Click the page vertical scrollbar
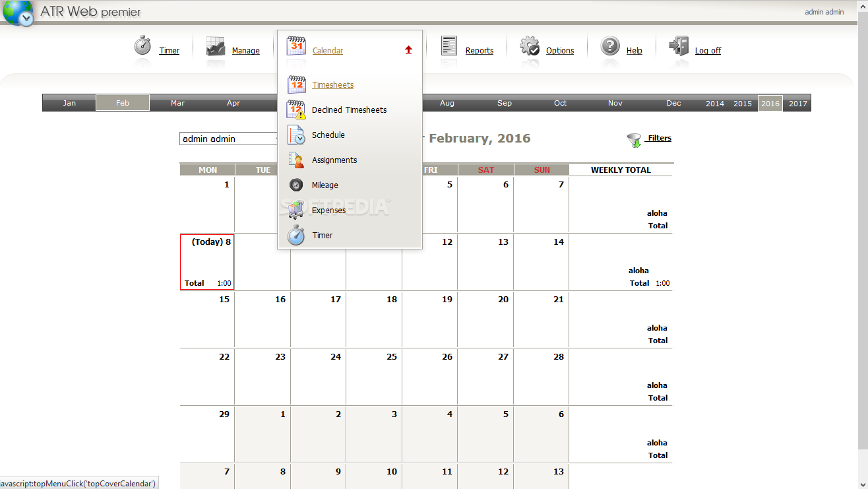This screenshot has width=868, height=489. pyautogui.click(x=863, y=244)
